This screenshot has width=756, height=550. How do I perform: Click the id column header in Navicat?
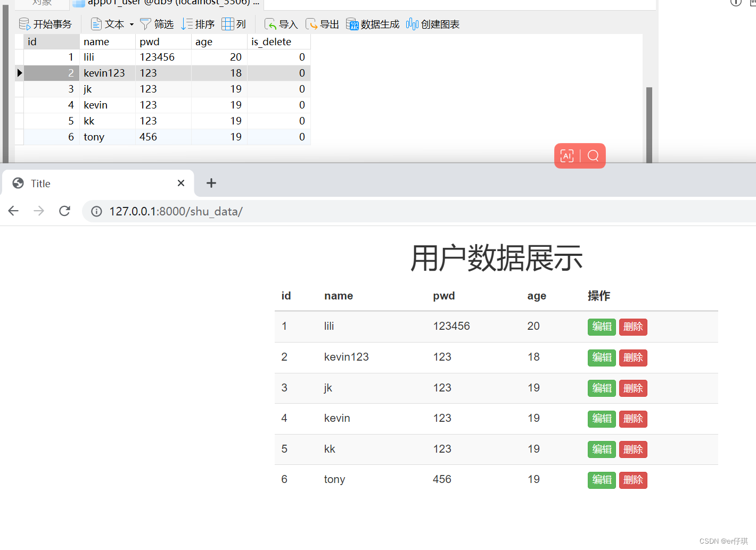coord(52,41)
